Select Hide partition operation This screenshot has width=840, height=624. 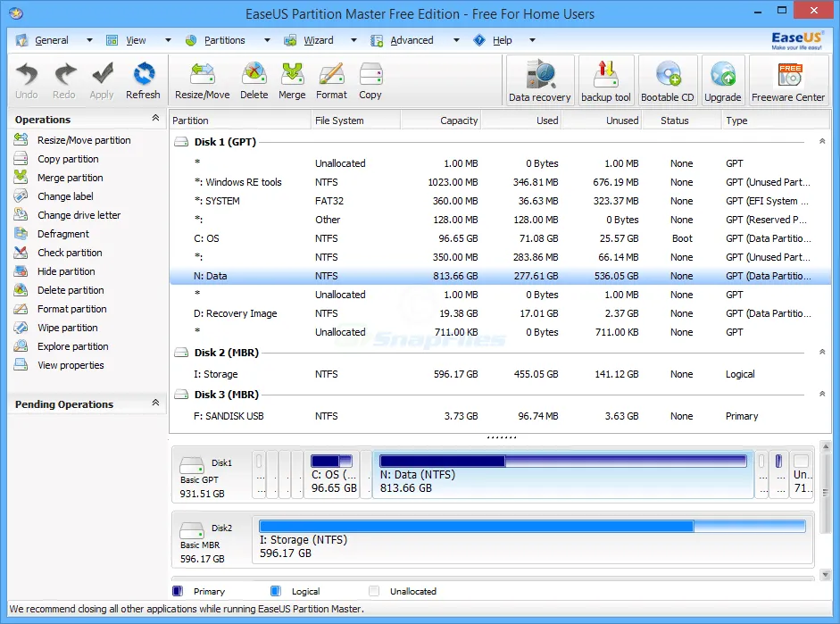click(66, 271)
